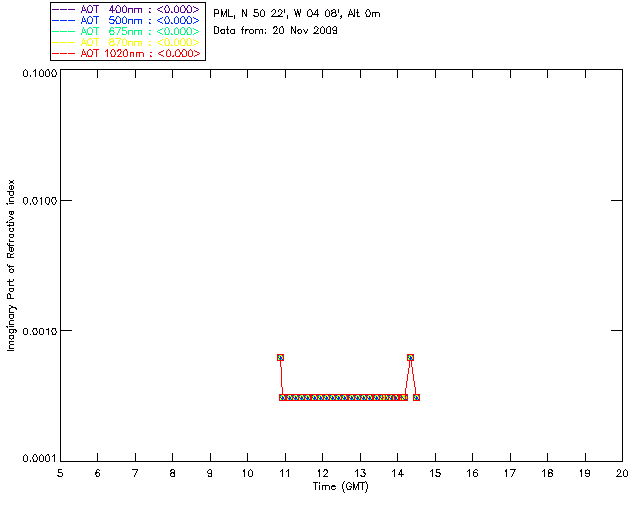The height and width of the screenshot is (512, 640).
Task: Click the x-axis tick label 8
Action: [x=173, y=473]
